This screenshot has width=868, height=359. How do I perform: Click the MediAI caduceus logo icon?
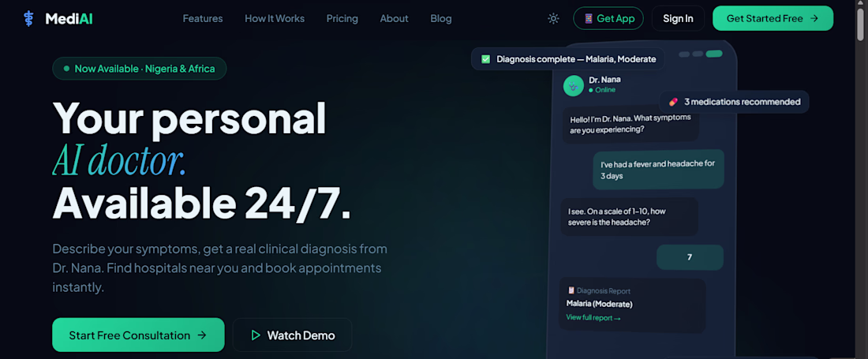pos(28,18)
